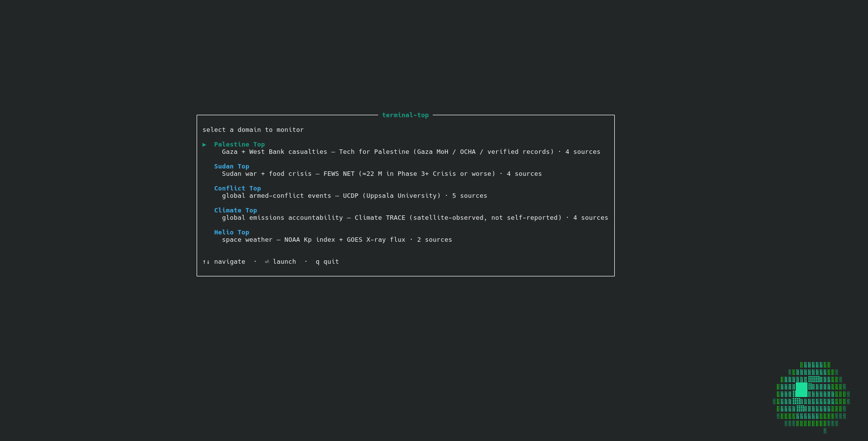Click the ▶ selection arrow beside Palestine Top
Viewport: 868px width, 441px height.
pos(204,145)
